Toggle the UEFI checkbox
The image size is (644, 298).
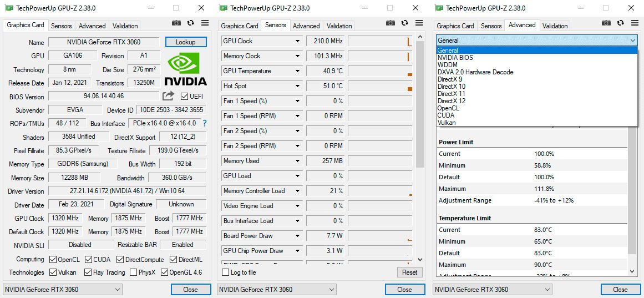(184, 97)
